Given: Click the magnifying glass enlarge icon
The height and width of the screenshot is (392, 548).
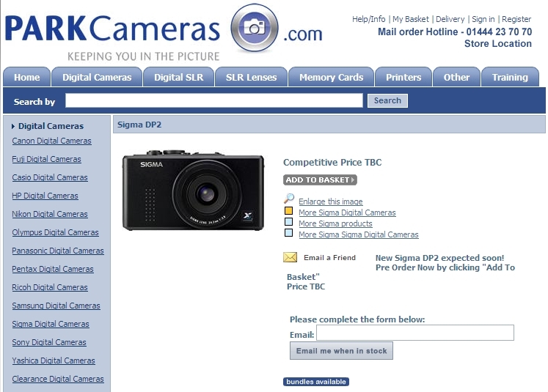Looking at the screenshot, I should (x=289, y=199).
